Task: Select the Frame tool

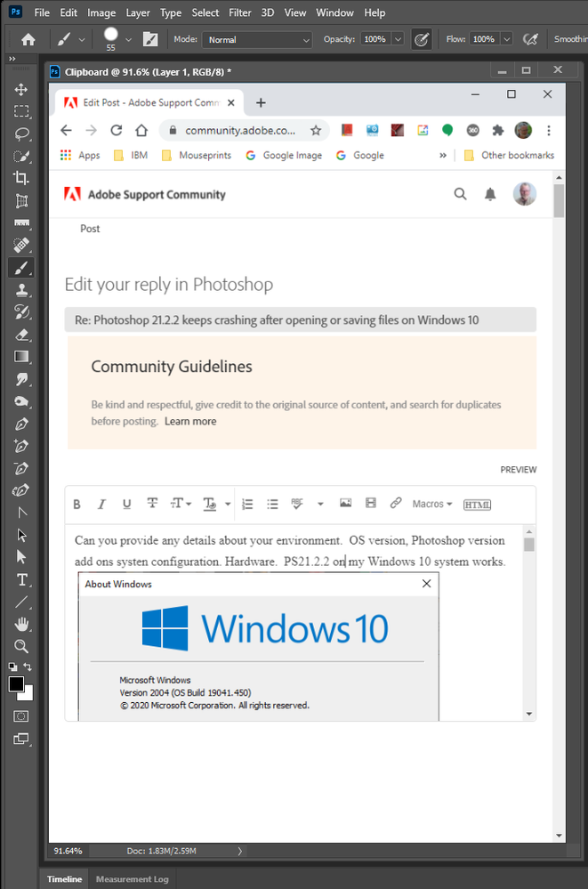Action: pyautogui.click(x=21, y=201)
